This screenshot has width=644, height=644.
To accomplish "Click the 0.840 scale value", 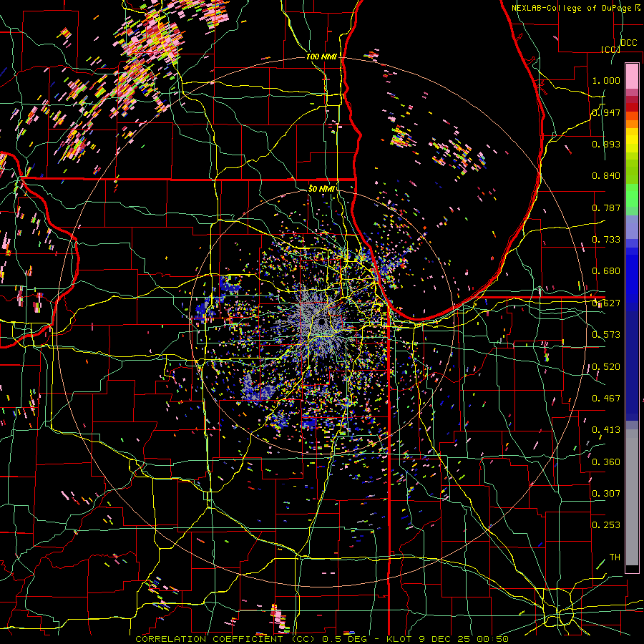I will 606,176.
